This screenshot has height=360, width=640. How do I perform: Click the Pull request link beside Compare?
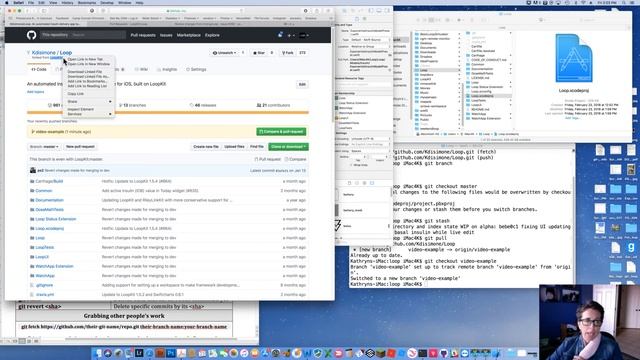click(268, 159)
